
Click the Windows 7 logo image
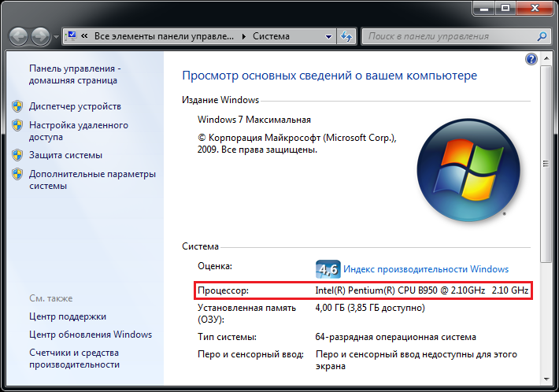pyautogui.click(x=468, y=170)
